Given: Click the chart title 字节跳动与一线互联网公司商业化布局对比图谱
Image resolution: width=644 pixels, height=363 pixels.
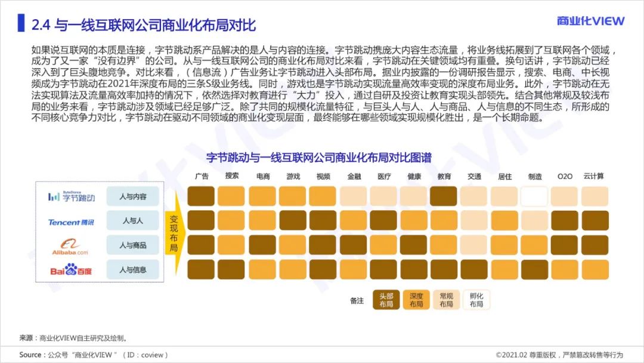Looking at the screenshot, I should pyautogui.click(x=318, y=158).
